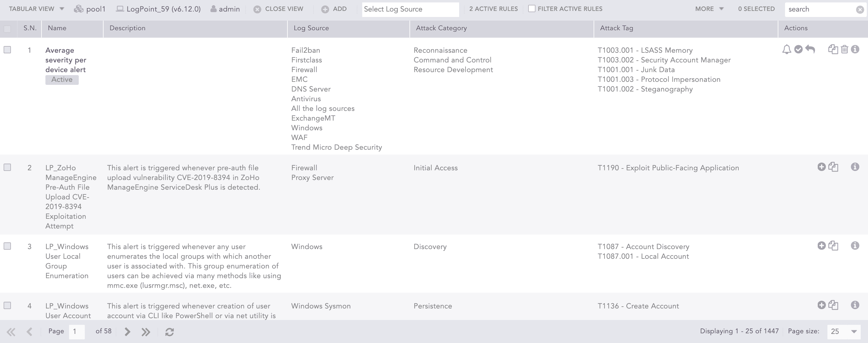
Task: Select the checkbox for rule number 2
Action: pyautogui.click(x=7, y=167)
